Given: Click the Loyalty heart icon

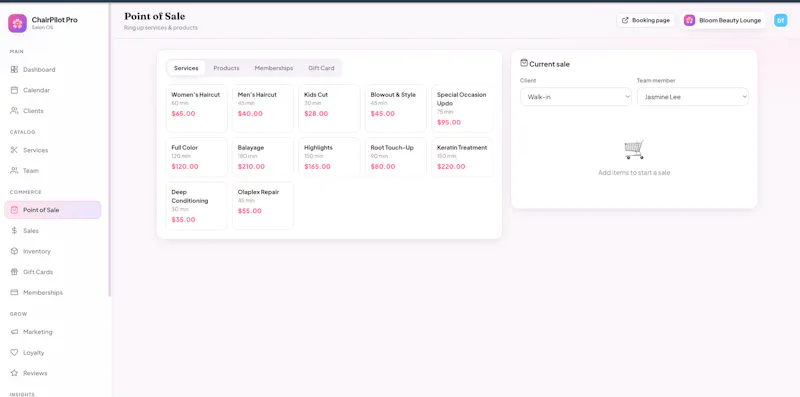Looking at the screenshot, I should tap(14, 353).
